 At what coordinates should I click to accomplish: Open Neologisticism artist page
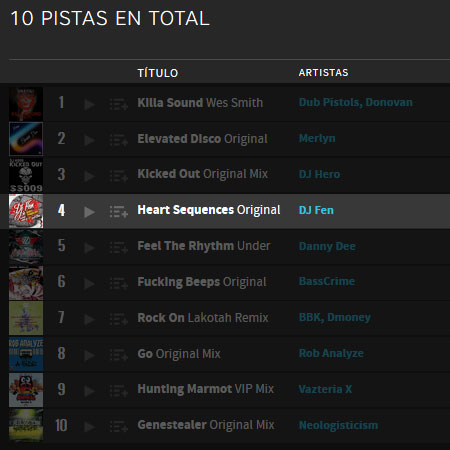338,425
